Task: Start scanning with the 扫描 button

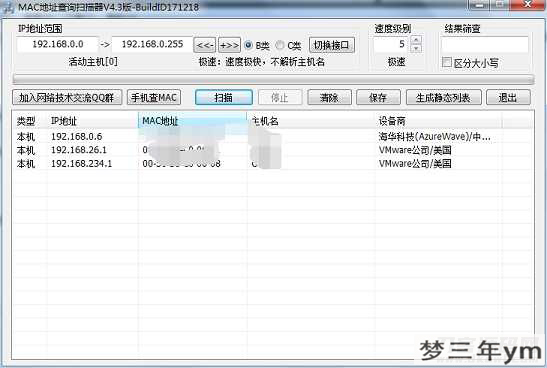Action: (x=224, y=97)
